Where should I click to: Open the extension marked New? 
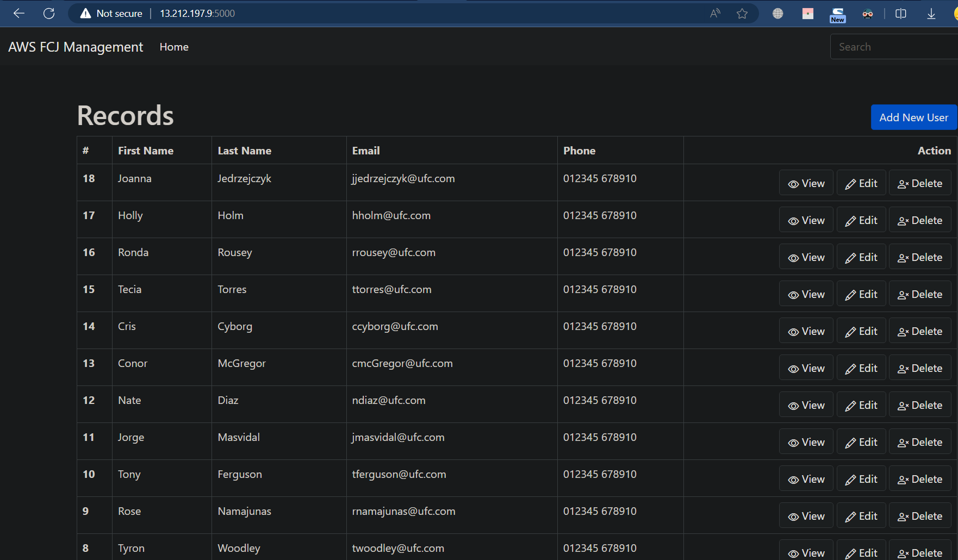tap(838, 15)
